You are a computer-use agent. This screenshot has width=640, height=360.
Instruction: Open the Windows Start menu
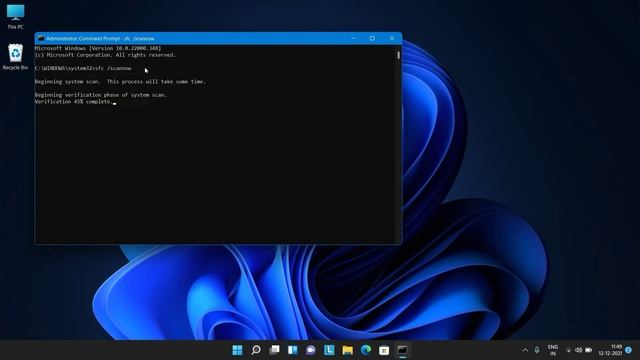point(237,350)
